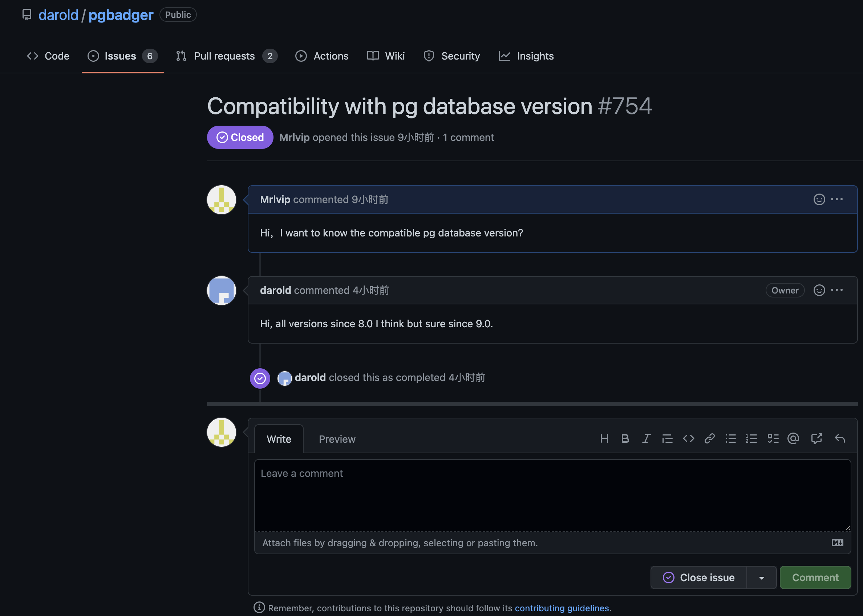Insert code with the code icon
863x616 pixels.
(689, 439)
